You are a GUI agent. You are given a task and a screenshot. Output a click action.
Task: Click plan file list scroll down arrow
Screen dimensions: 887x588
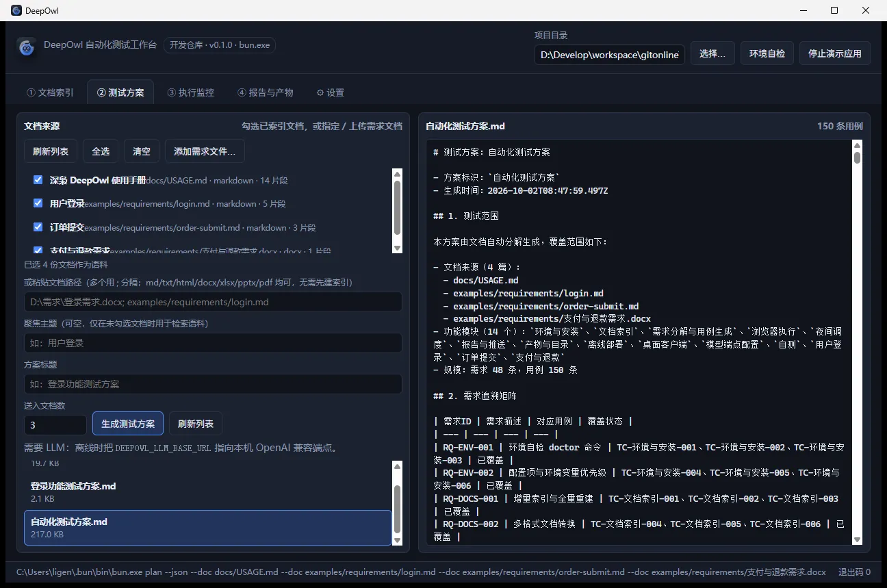point(397,540)
